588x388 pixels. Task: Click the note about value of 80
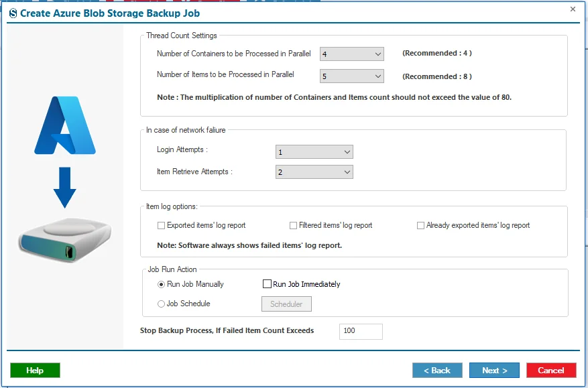(x=334, y=97)
